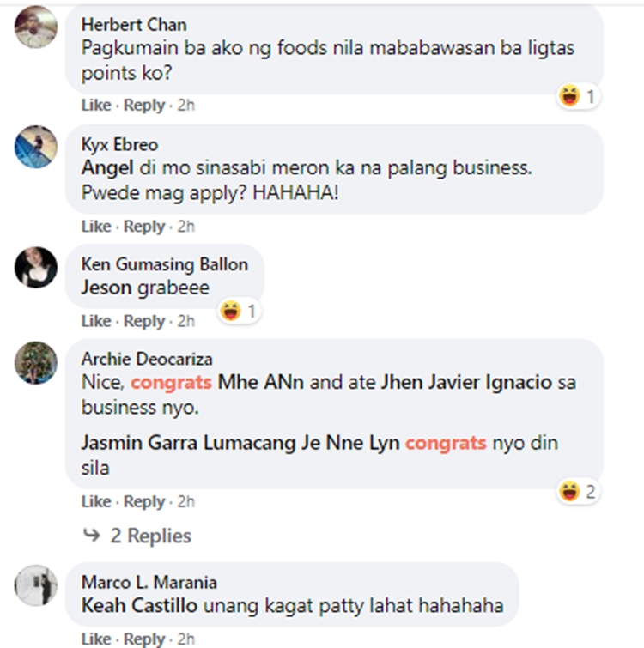
Task: Click the tagged name Jeson
Action: click(x=107, y=288)
